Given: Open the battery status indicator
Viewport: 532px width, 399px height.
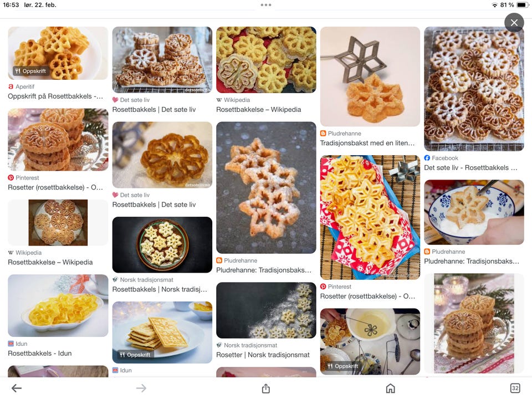Looking at the screenshot, I should point(522,5).
